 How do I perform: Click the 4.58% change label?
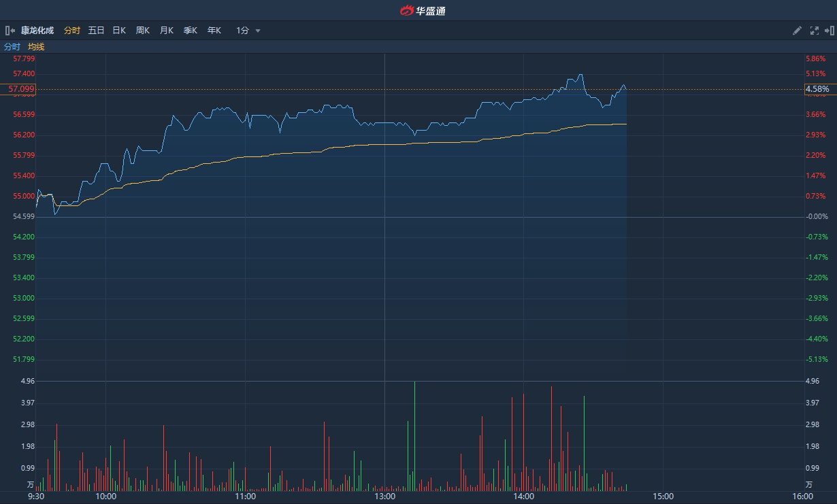(x=817, y=89)
